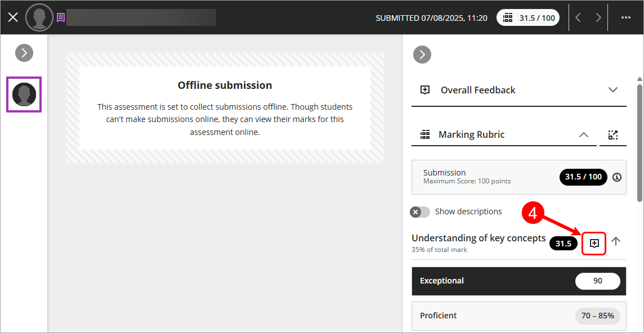Screen dimensions: 644x333
Task: Collapse Understanding of key concepts criterion
Action: (x=616, y=241)
